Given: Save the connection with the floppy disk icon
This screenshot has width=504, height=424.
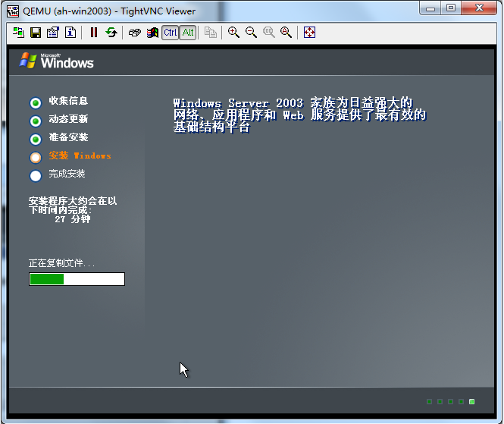Looking at the screenshot, I should [x=36, y=33].
